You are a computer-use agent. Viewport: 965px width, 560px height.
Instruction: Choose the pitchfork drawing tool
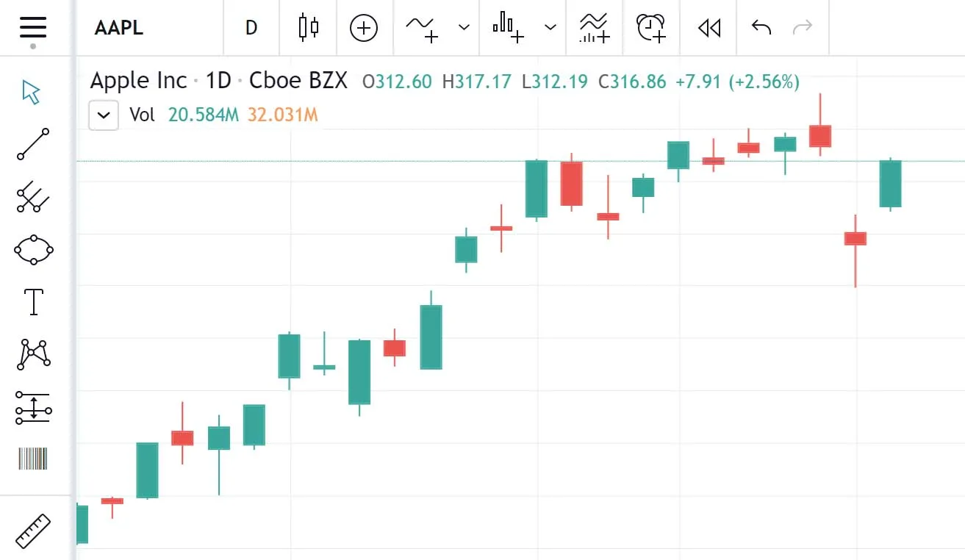click(33, 197)
